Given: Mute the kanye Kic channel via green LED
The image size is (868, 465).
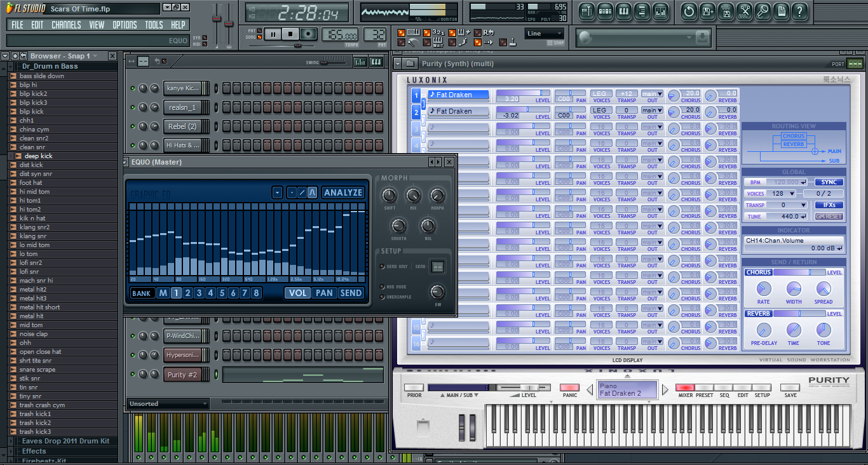Looking at the screenshot, I should coord(133,88).
